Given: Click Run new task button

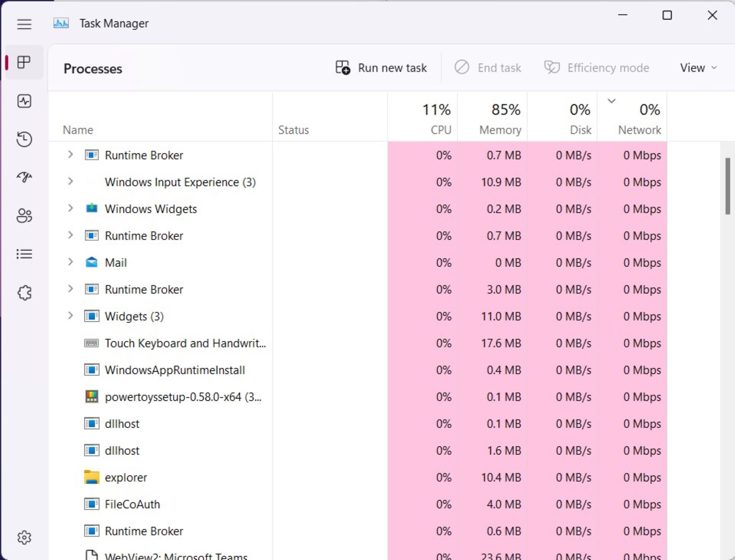Looking at the screenshot, I should click(x=381, y=67).
